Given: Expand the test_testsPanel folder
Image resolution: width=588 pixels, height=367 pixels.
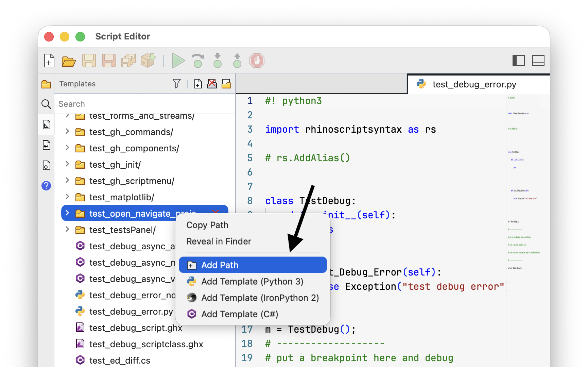Looking at the screenshot, I should click(67, 230).
